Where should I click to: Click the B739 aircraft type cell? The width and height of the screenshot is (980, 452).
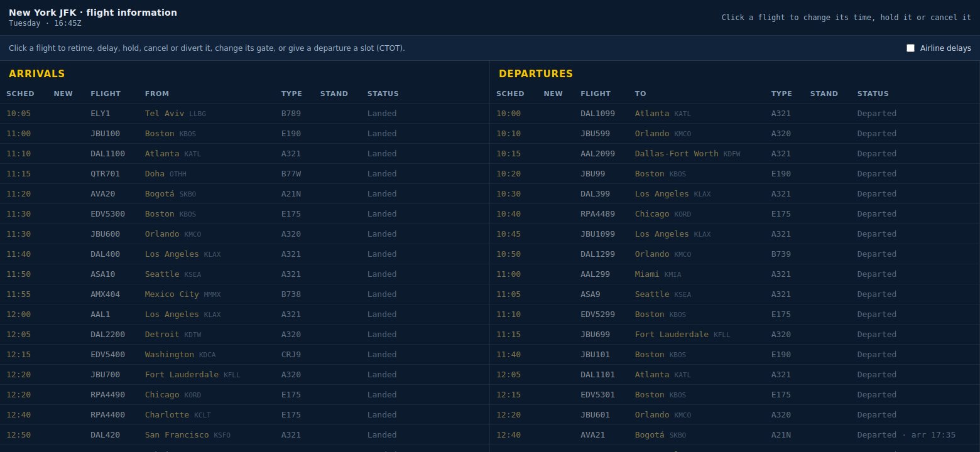pos(781,254)
